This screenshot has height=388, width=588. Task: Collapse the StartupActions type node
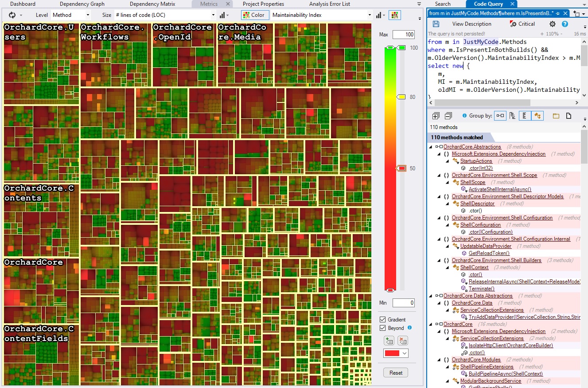point(448,161)
